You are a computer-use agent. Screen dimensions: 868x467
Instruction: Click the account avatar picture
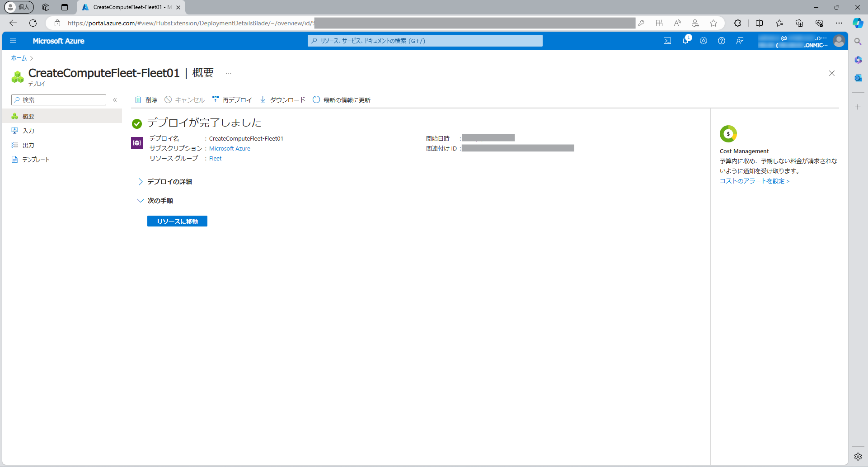[x=839, y=41]
